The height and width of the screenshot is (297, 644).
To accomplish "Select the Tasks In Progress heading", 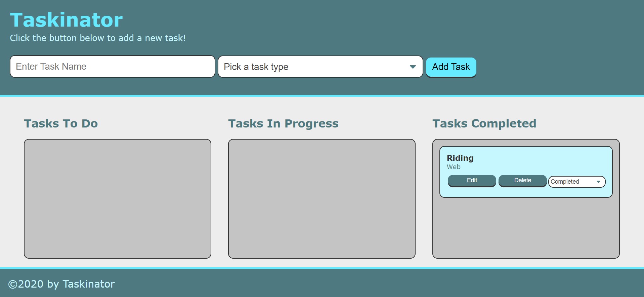I will point(283,123).
